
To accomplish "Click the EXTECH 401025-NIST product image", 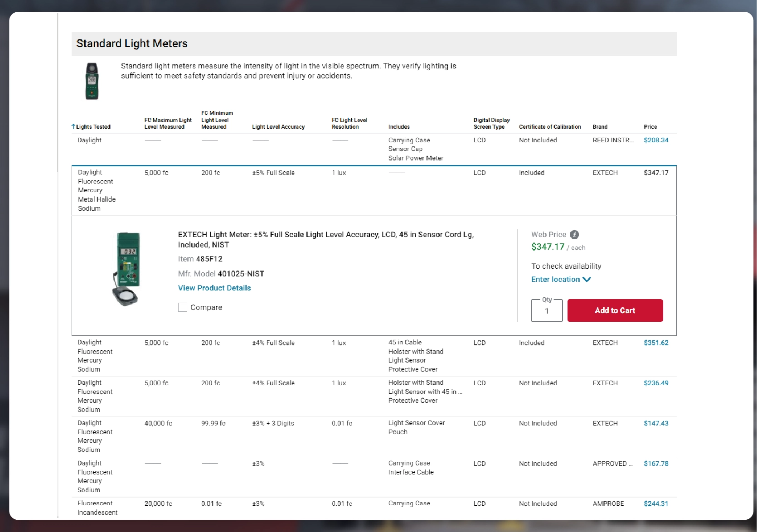I will (126, 269).
